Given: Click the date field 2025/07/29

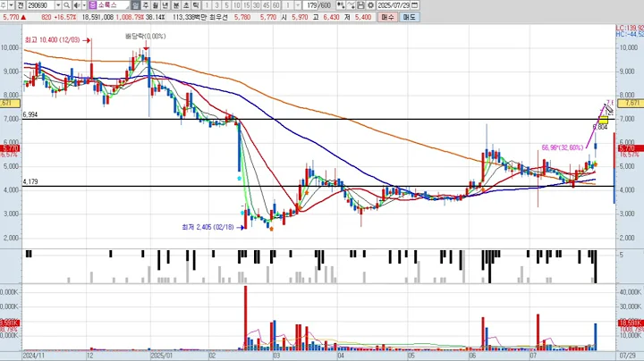Looking at the screenshot, I should [x=394, y=5].
